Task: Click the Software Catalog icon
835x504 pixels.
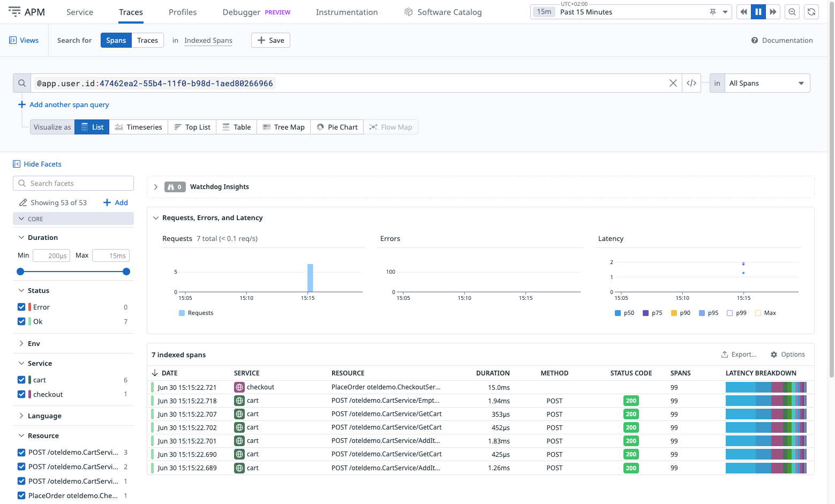Action: 409,12
